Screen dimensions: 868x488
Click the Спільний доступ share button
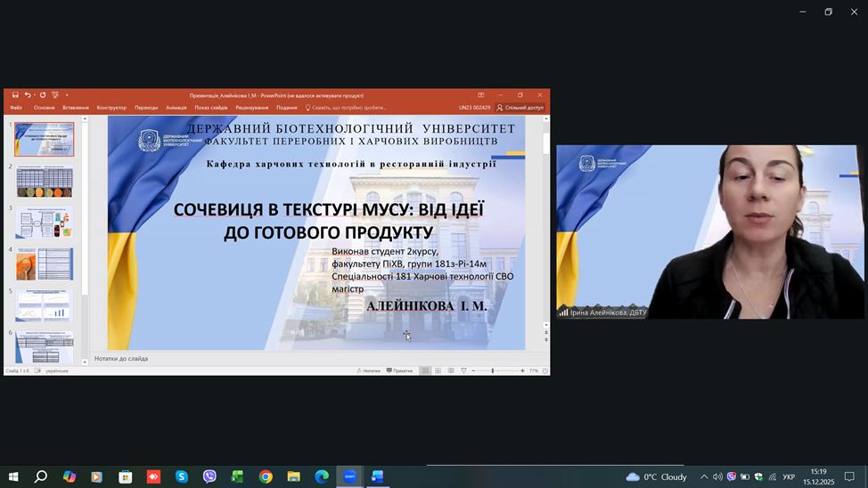pyautogui.click(x=520, y=108)
